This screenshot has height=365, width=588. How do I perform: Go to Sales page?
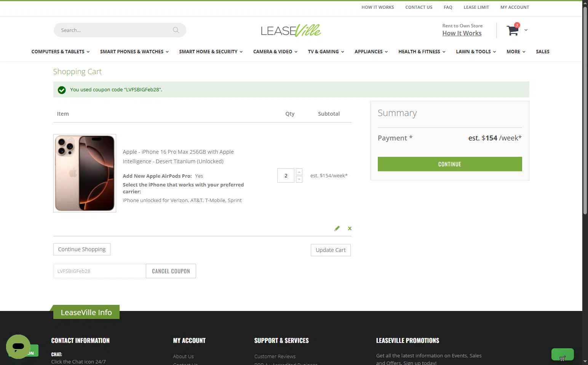(542, 52)
